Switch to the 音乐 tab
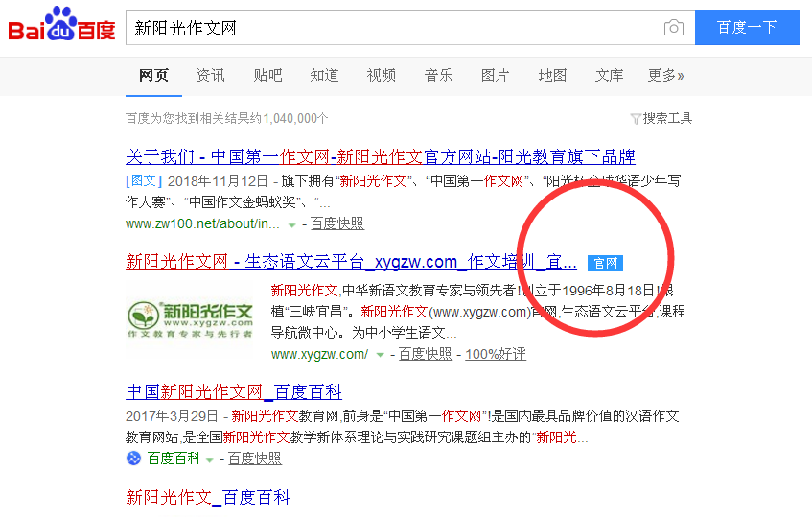812x517 pixels. pyautogui.click(x=438, y=75)
